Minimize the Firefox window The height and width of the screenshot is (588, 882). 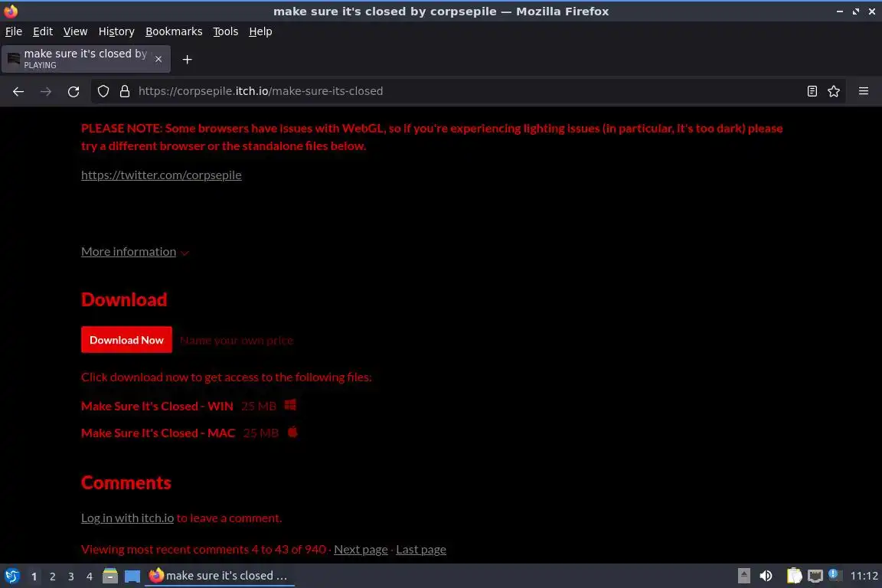coord(839,11)
